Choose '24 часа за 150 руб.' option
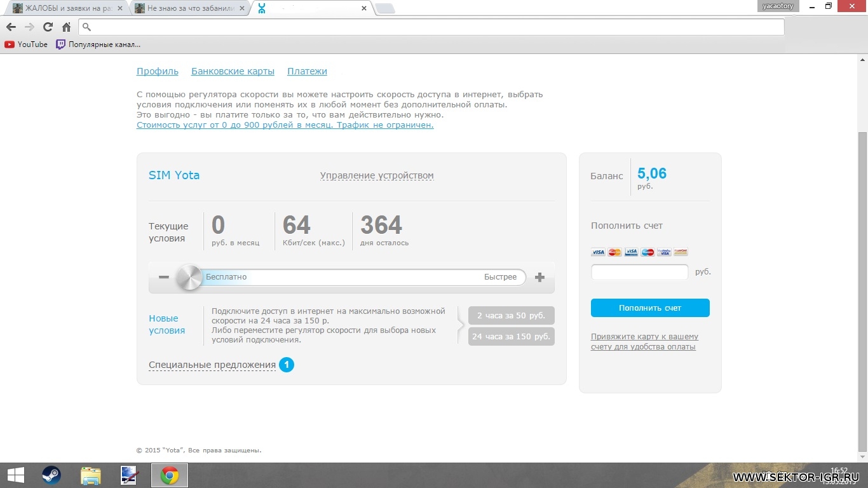Viewport: 868px width, 488px height. [x=512, y=337]
